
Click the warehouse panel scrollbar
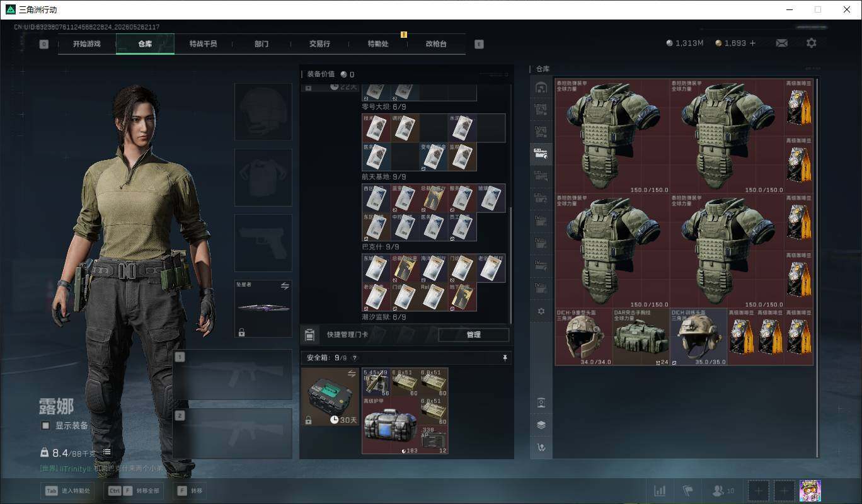[x=818, y=268]
